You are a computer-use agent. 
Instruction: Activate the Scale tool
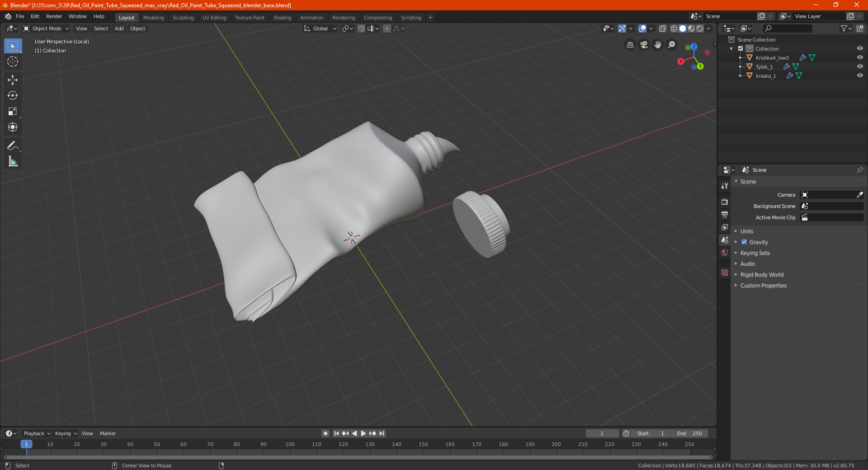point(13,111)
